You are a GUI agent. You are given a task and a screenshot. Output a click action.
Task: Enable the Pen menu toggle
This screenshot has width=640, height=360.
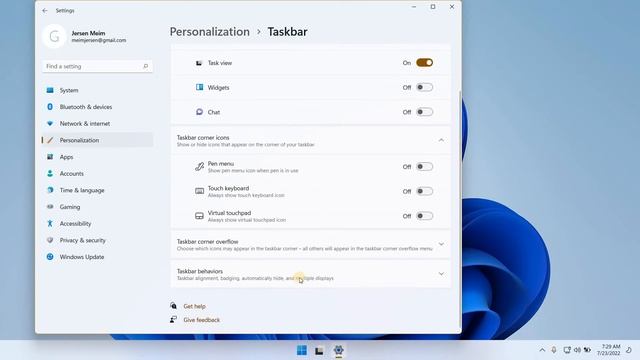pyautogui.click(x=424, y=167)
